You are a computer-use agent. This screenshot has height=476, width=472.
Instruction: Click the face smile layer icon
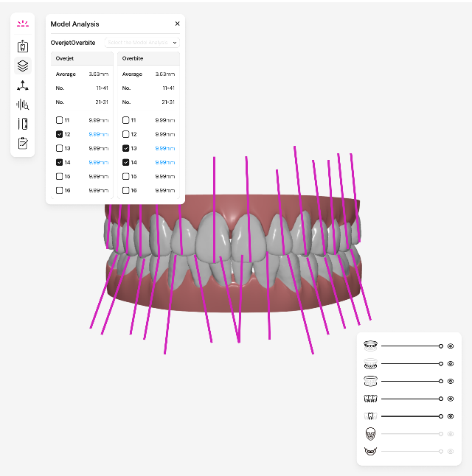pyautogui.click(x=370, y=452)
